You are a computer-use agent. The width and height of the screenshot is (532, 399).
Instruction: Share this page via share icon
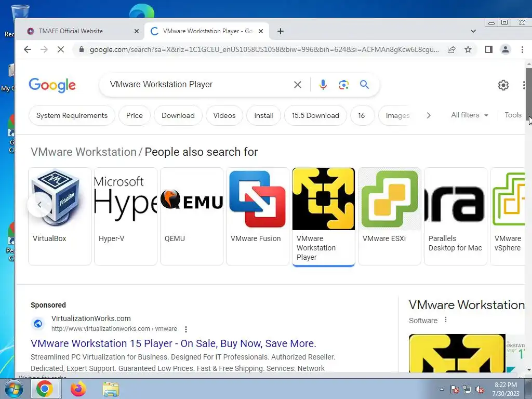(x=451, y=49)
